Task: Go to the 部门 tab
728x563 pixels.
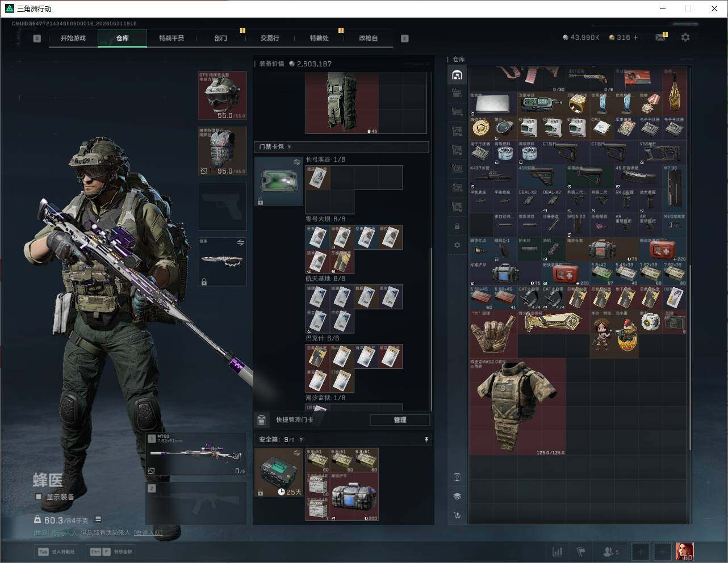Action: pyautogui.click(x=221, y=38)
